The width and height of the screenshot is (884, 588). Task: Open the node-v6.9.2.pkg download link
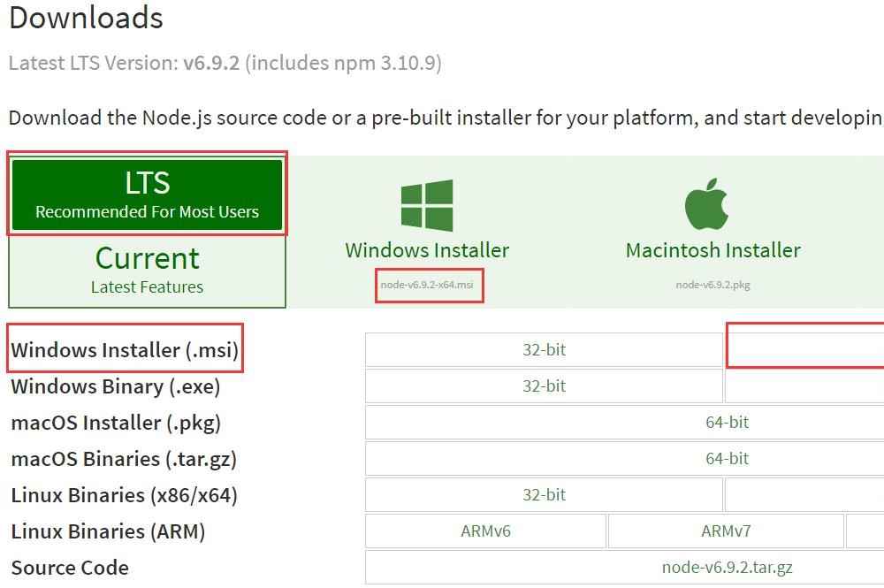click(713, 285)
